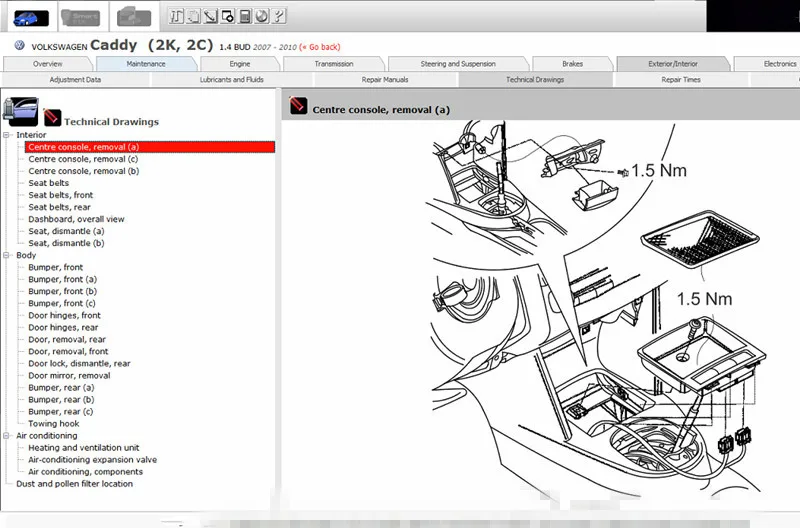This screenshot has height=528, width=800.
Task: Select Bumper, front (a)
Action: 62,280
